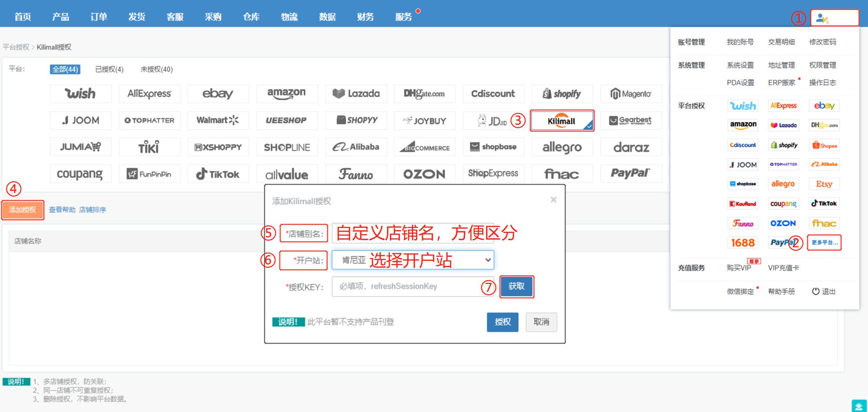Click the 更多平台 button in side panel
868x412 pixels.
824,243
